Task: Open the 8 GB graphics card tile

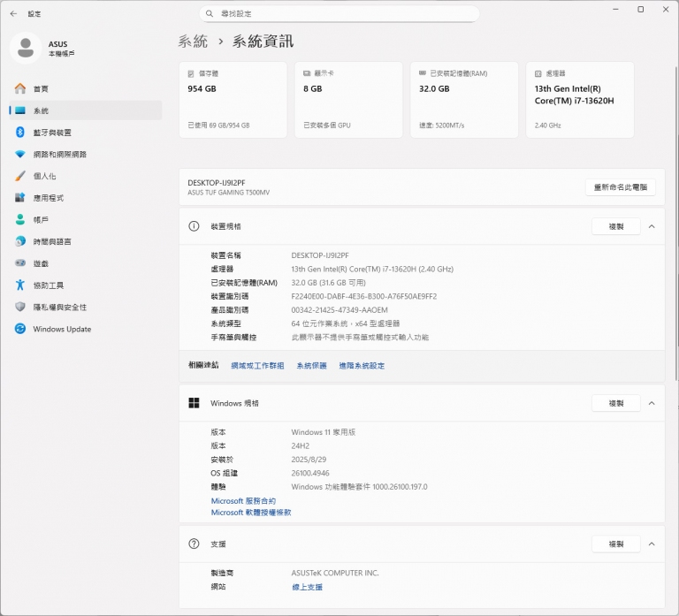Action: tap(348, 100)
